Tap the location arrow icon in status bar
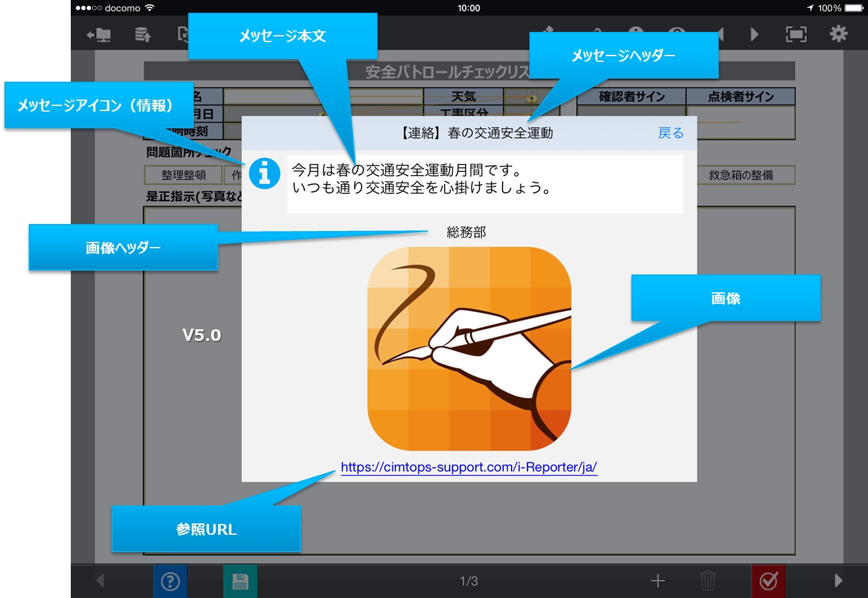Screen dimensions: 868x598 811,8
